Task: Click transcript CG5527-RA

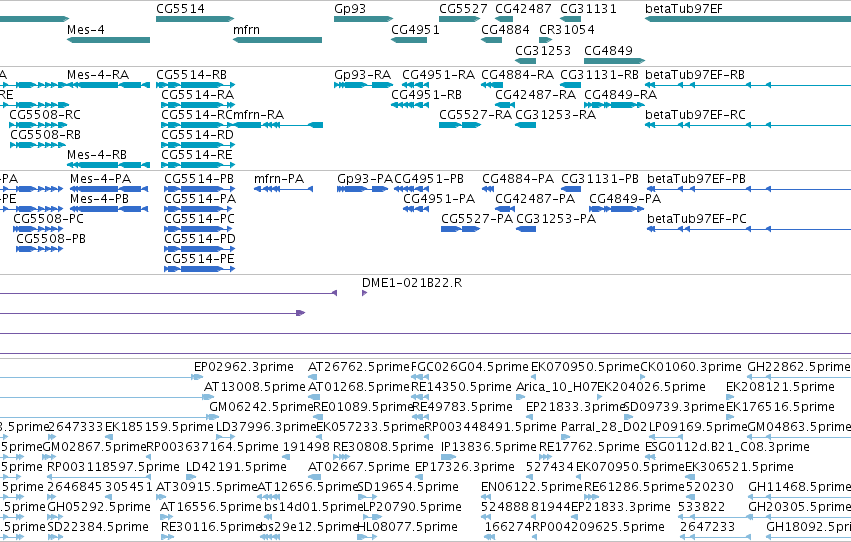Action: pyautogui.click(x=460, y=125)
